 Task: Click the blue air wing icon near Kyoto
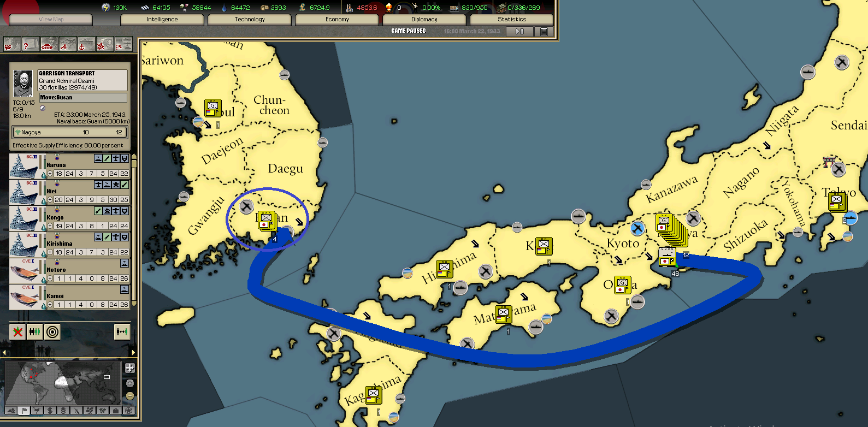637,228
